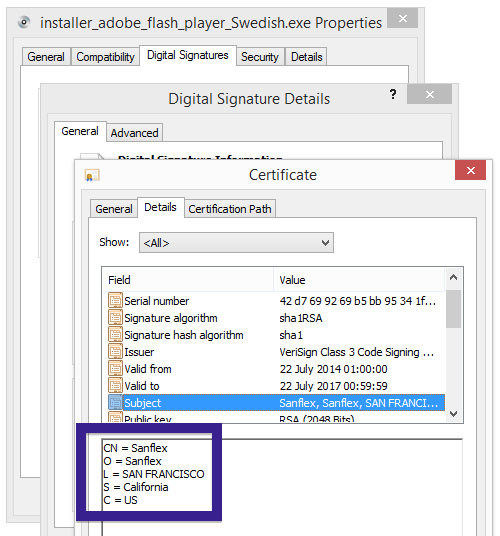This screenshot has height=536, width=500.
Task: Select the highlighted Subject row
Action: click(276, 403)
